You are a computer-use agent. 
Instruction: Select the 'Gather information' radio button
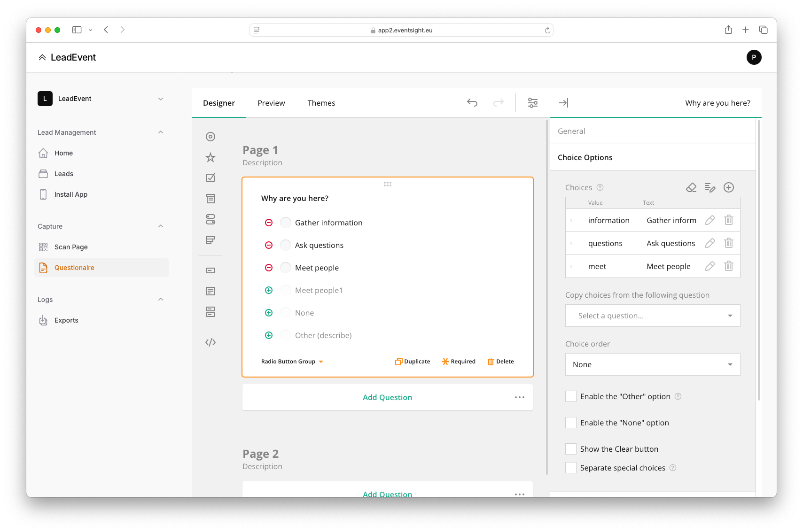pyautogui.click(x=286, y=223)
